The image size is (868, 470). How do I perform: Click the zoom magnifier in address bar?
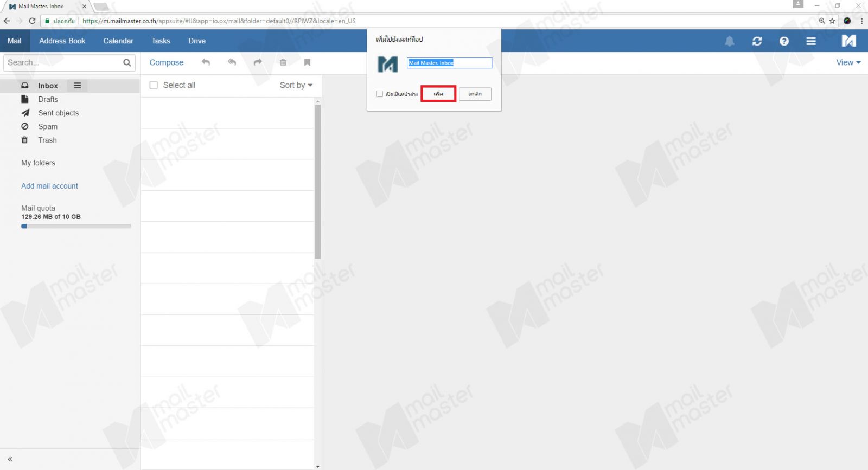click(x=822, y=21)
